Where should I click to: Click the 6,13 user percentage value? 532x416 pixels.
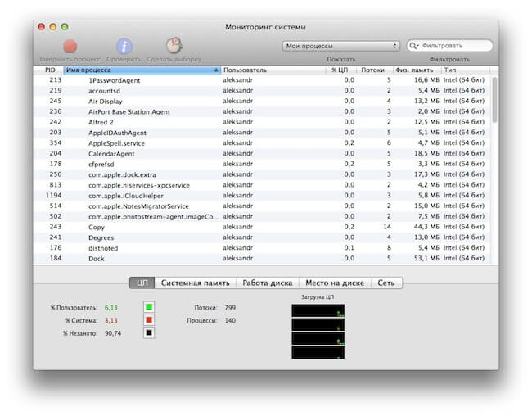pyautogui.click(x=111, y=308)
